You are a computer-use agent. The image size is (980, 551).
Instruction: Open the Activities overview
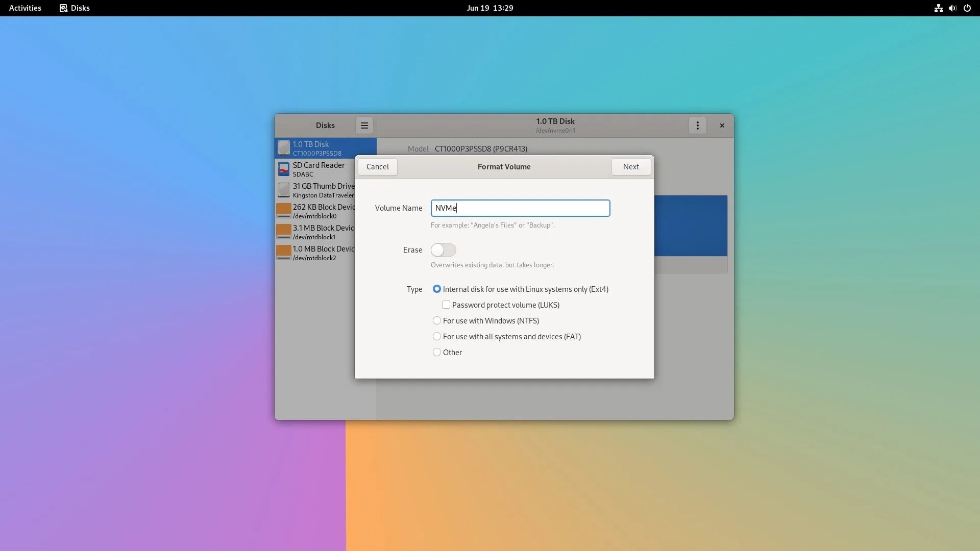[25, 8]
